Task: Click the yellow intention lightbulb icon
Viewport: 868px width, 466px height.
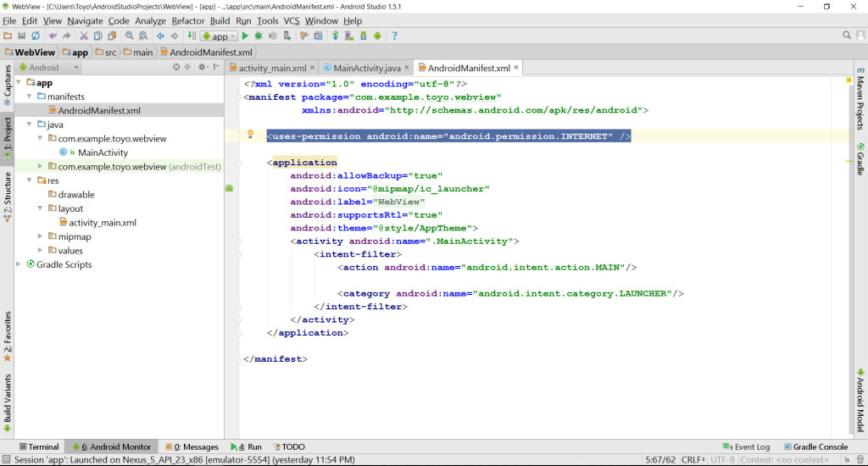Action: pyautogui.click(x=250, y=134)
